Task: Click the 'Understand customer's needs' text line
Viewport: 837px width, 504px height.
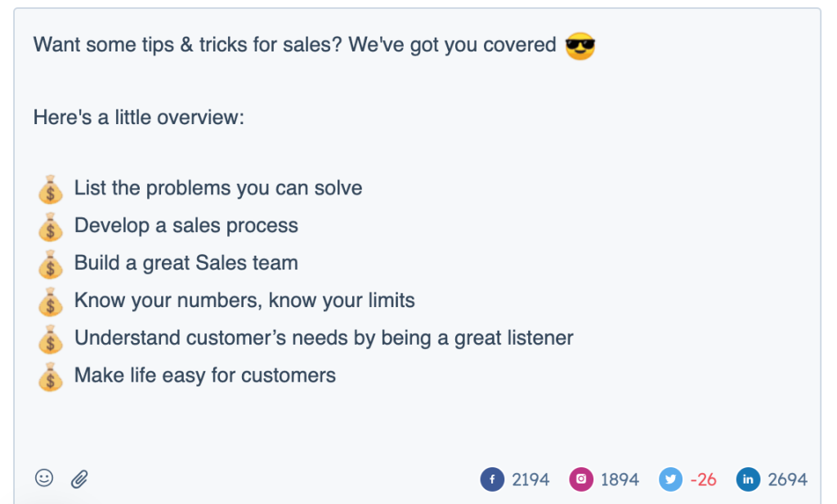Action: coord(324,337)
